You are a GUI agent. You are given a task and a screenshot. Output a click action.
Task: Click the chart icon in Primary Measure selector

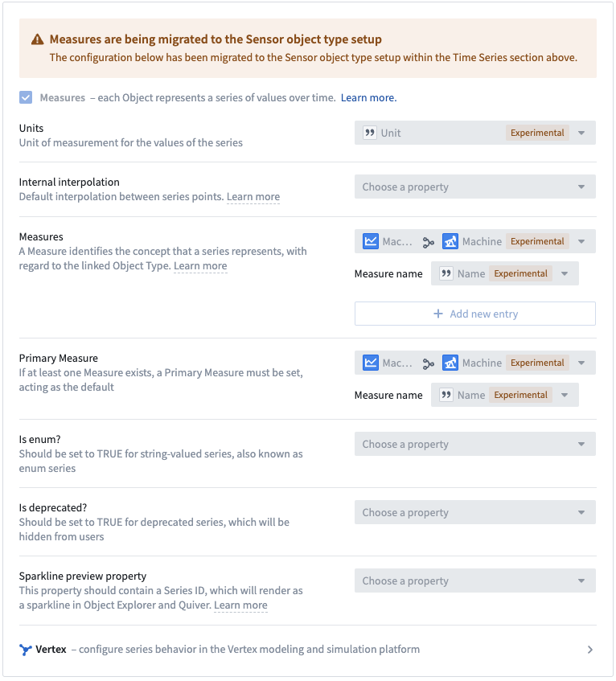pyautogui.click(x=371, y=363)
